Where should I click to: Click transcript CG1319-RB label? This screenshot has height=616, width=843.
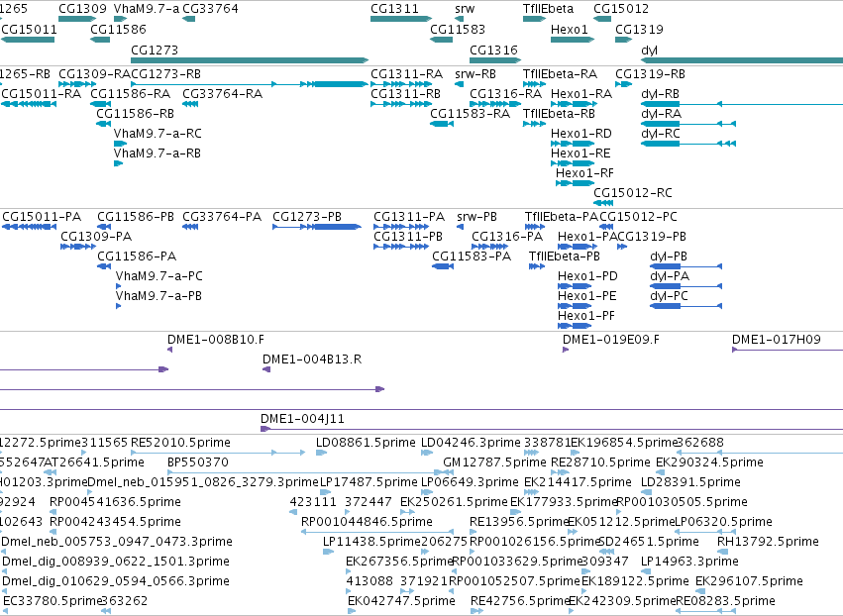click(x=650, y=73)
